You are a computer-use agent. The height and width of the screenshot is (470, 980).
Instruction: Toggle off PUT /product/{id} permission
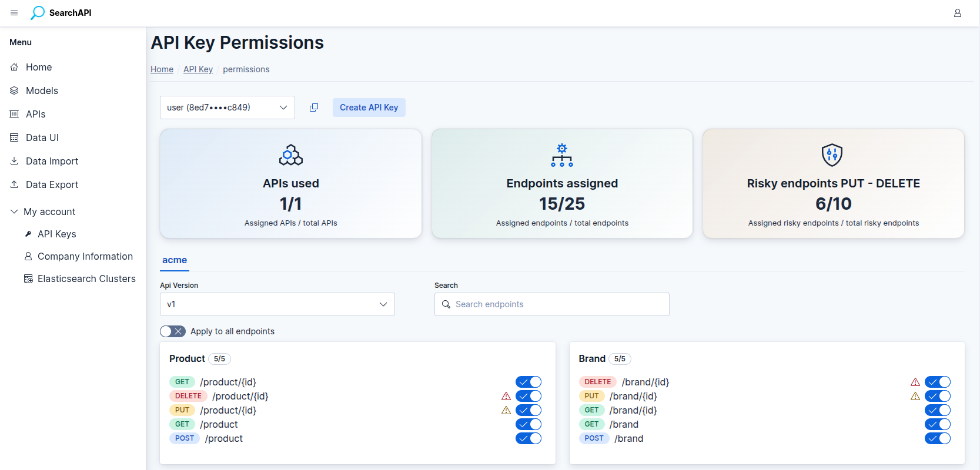[529, 410]
